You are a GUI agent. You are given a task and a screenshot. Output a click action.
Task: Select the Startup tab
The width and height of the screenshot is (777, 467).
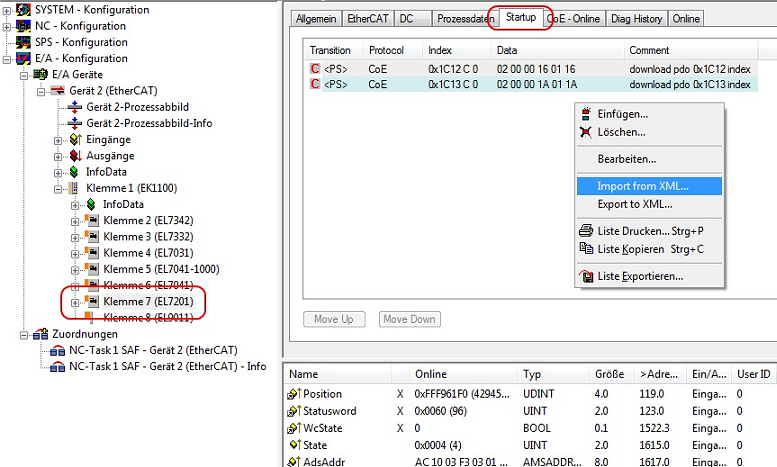[520, 17]
